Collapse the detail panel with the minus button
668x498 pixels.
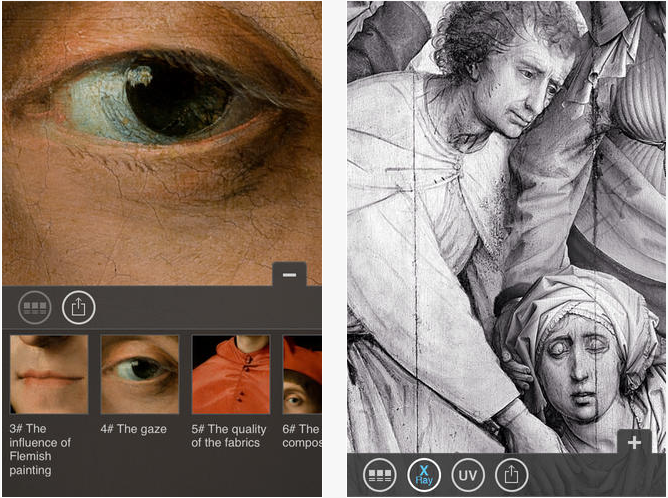click(x=289, y=274)
